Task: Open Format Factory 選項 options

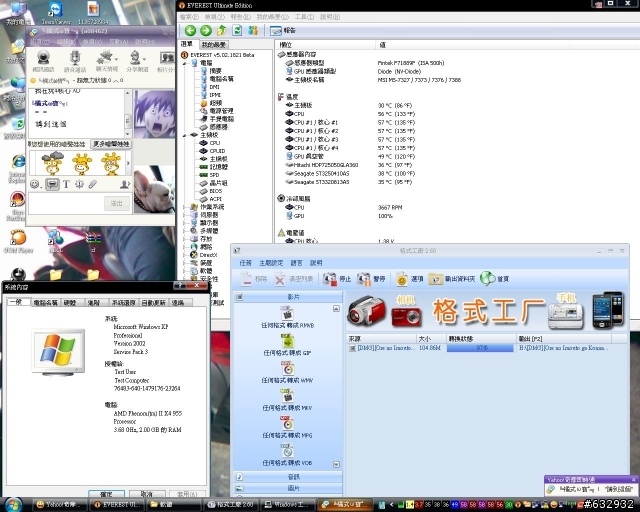Action: [x=409, y=279]
